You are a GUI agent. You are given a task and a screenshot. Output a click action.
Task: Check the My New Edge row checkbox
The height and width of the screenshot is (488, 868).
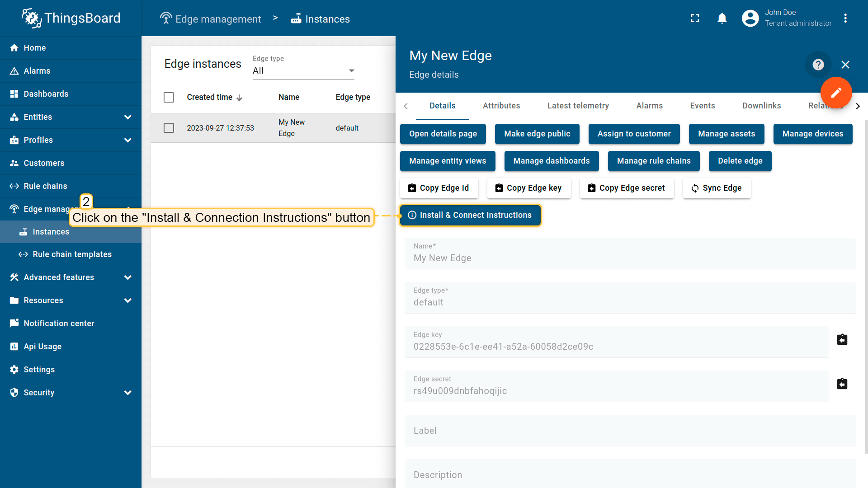coord(169,128)
